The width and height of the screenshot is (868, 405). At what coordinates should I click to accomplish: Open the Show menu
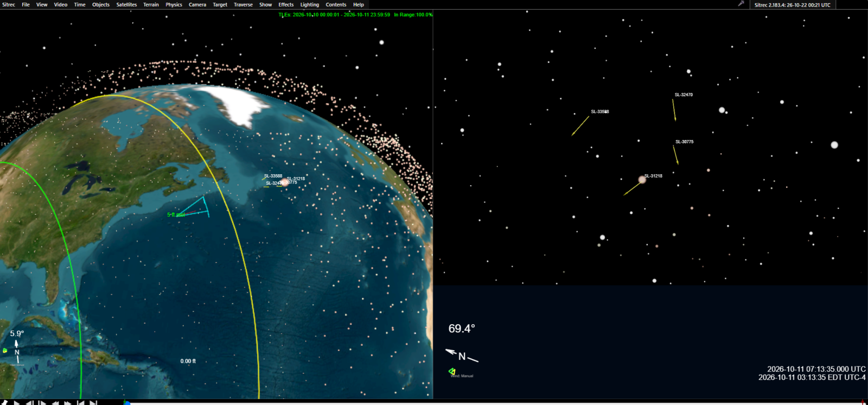coord(265,4)
